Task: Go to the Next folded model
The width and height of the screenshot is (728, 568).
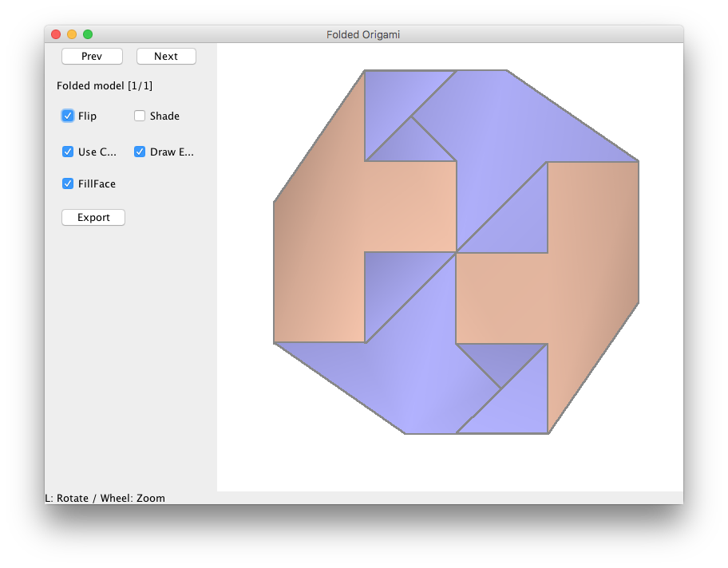Action: click(166, 56)
